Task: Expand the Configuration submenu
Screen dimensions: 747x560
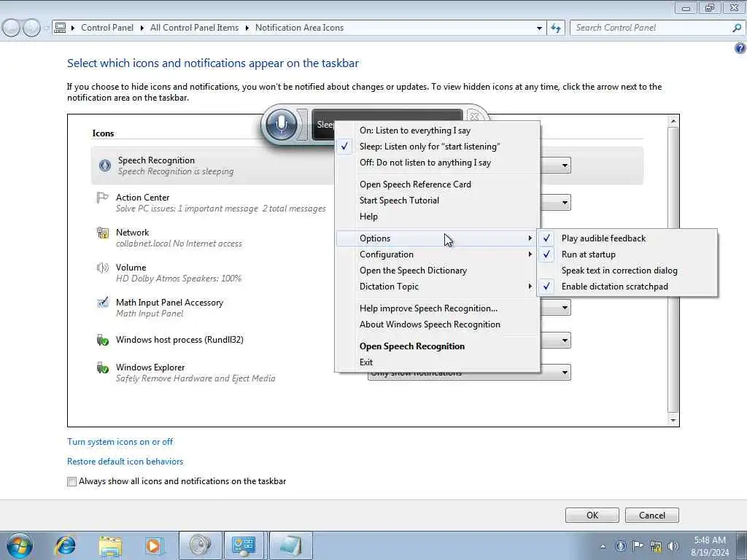Action: [x=438, y=254]
